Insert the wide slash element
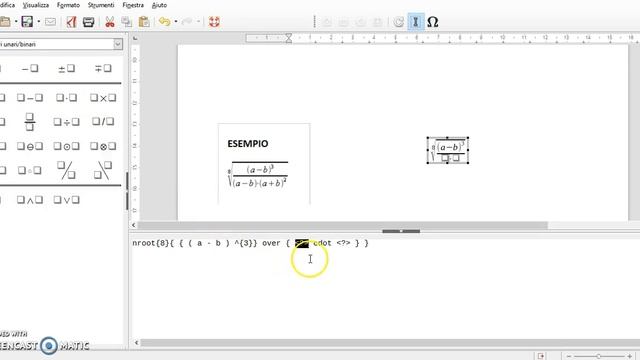Viewport: 640px width, 360px height. (x=66, y=170)
